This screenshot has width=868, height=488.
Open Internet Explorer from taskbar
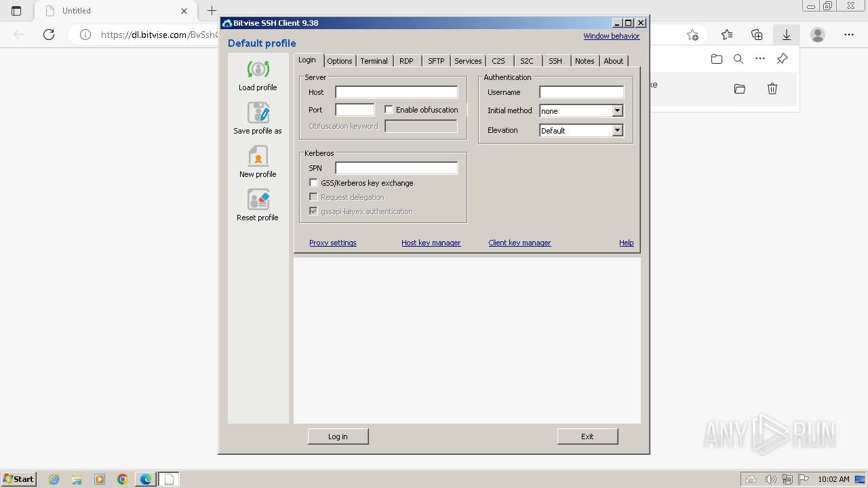point(54,479)
